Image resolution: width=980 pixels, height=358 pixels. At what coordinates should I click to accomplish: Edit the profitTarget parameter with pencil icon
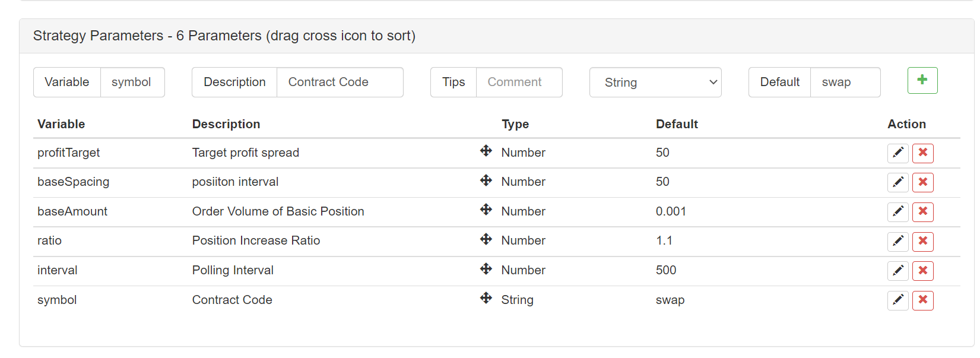[x=897, y=153]
